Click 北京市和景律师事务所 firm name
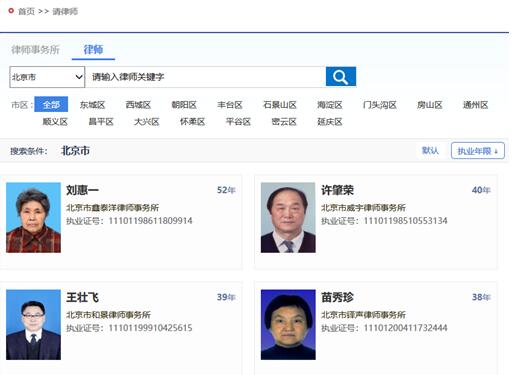The width and height of the screenshot is (520, 375). coord(108,315)
